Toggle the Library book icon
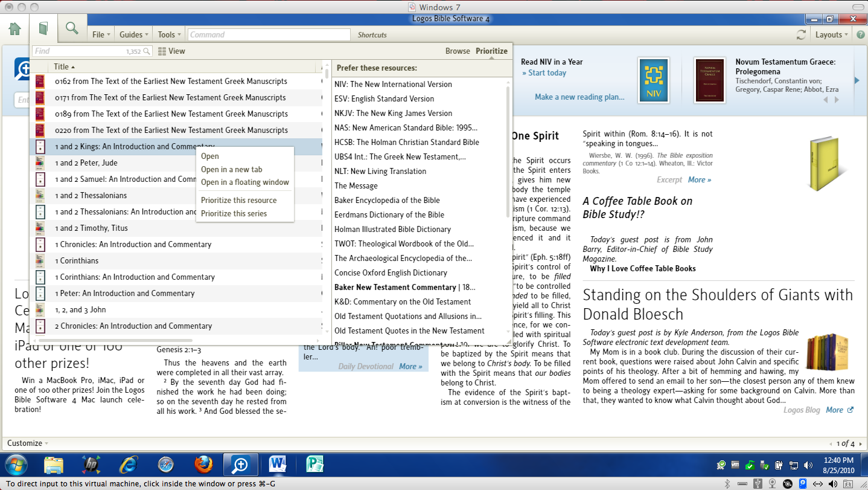Image resolution: width=868 pixels, height=490 pixels. pos(43,28)
